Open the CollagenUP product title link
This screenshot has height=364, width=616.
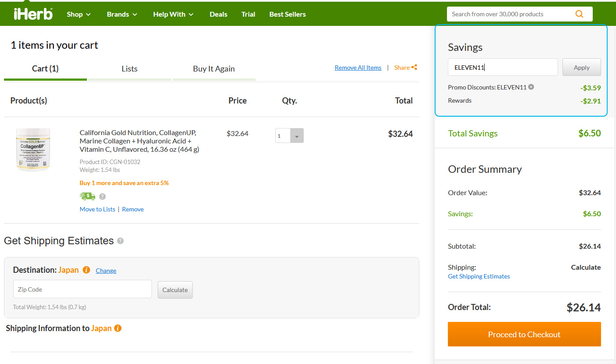pyautogui.click(x=140, y=141)
